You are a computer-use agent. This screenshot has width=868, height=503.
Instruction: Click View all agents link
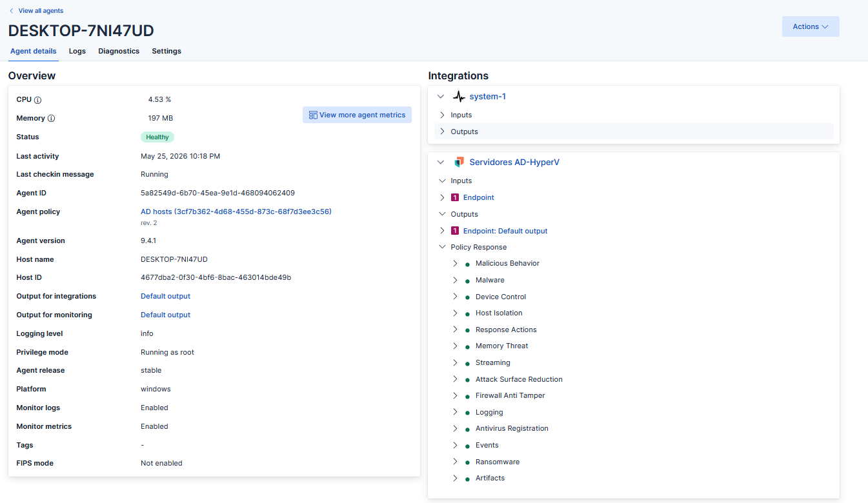coord(41,11)
